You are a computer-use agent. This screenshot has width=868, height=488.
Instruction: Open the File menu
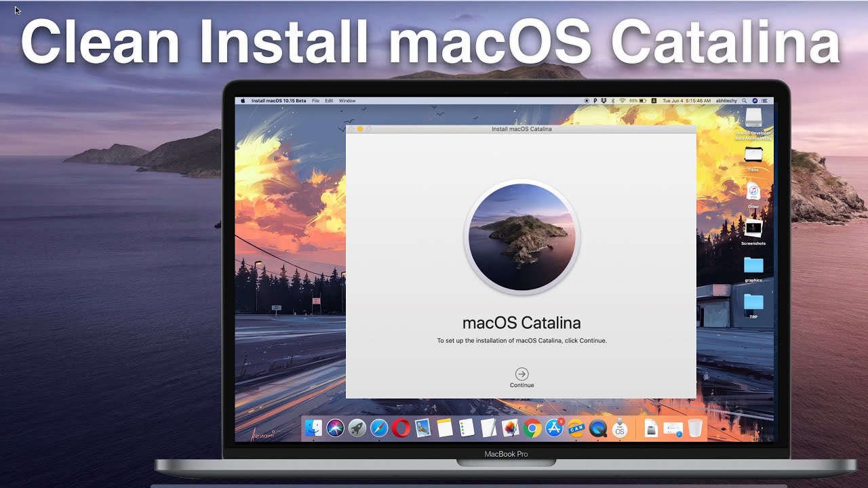(x=315, y=100)
